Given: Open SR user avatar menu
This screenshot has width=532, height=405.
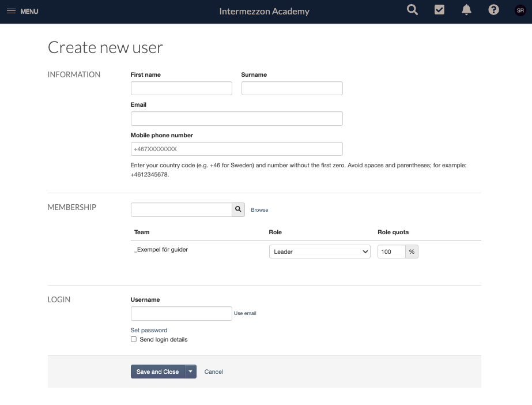Looking at the screenshot, I should coord(520,10).
